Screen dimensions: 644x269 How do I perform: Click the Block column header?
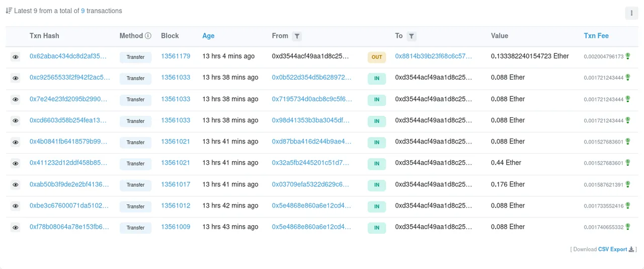[170, 36]
